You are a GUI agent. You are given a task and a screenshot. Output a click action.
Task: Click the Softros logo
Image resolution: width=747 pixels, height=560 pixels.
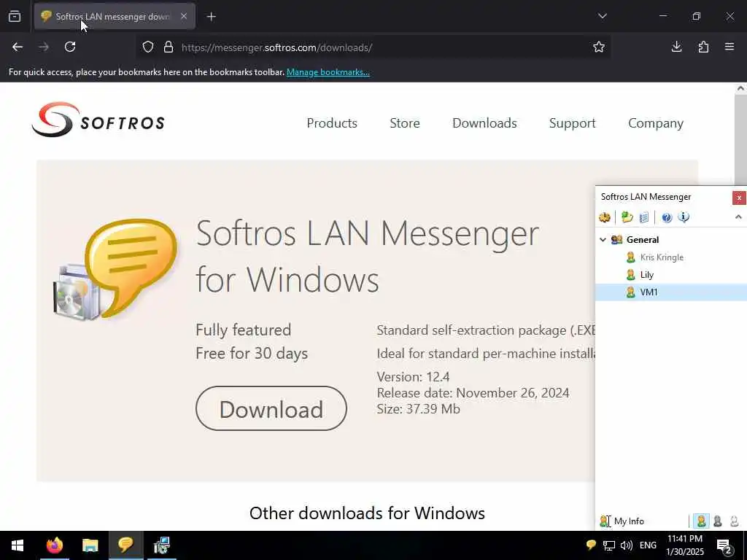click(98, 120)
